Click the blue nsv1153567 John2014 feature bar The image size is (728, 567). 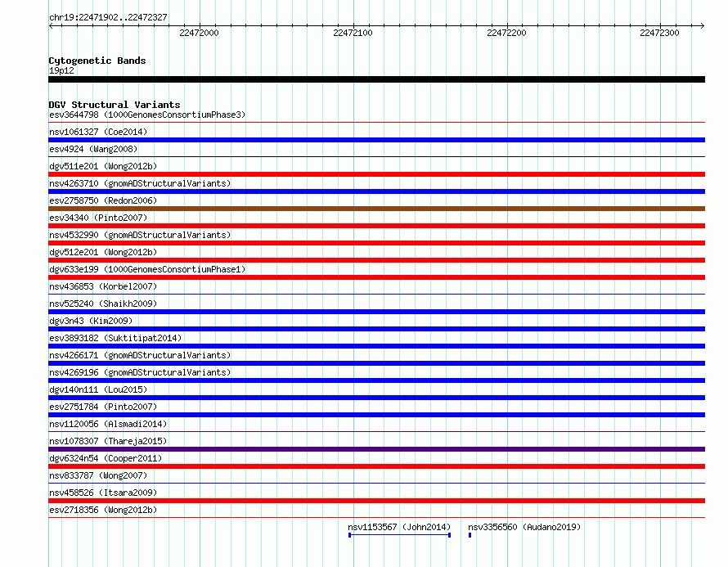click(x=399, y=535)
